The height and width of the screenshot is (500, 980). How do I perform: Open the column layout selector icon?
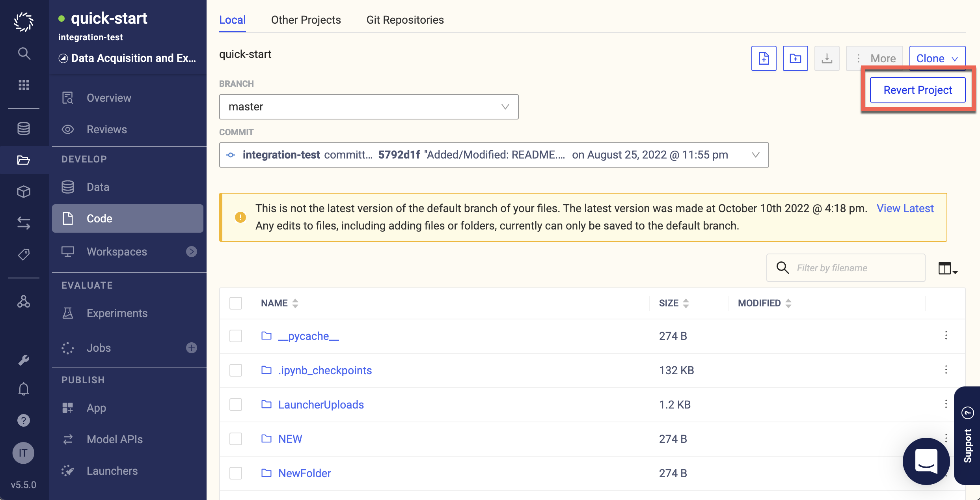tap(948, 268)
